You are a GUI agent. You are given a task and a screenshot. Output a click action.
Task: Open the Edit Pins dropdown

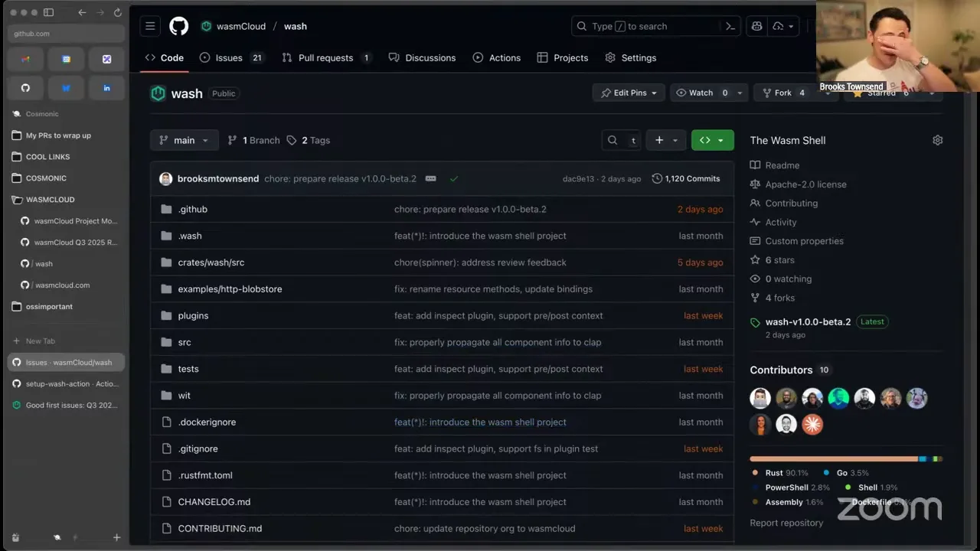(629, 93)
